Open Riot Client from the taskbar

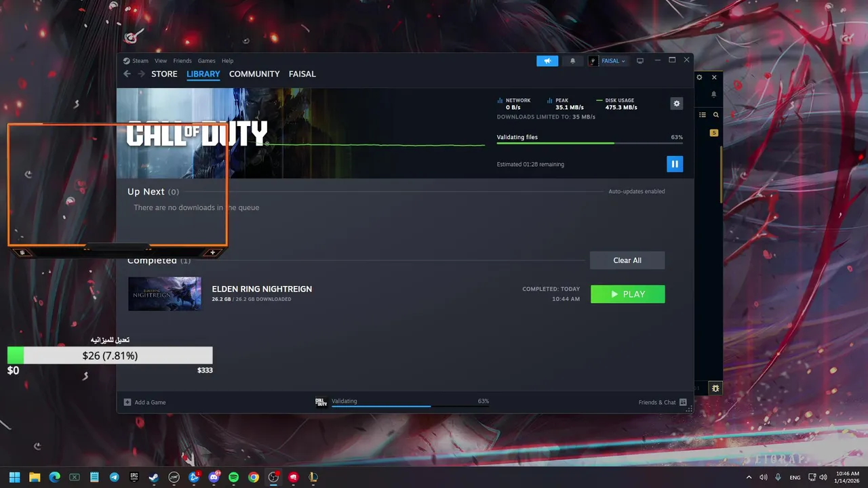click(x=294, y=477)
